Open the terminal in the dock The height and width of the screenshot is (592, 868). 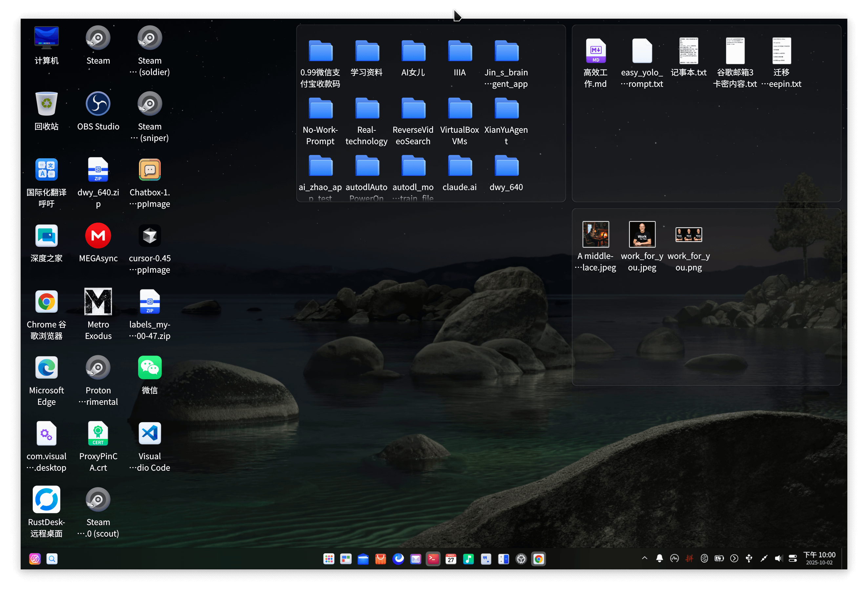click(433, 559)
